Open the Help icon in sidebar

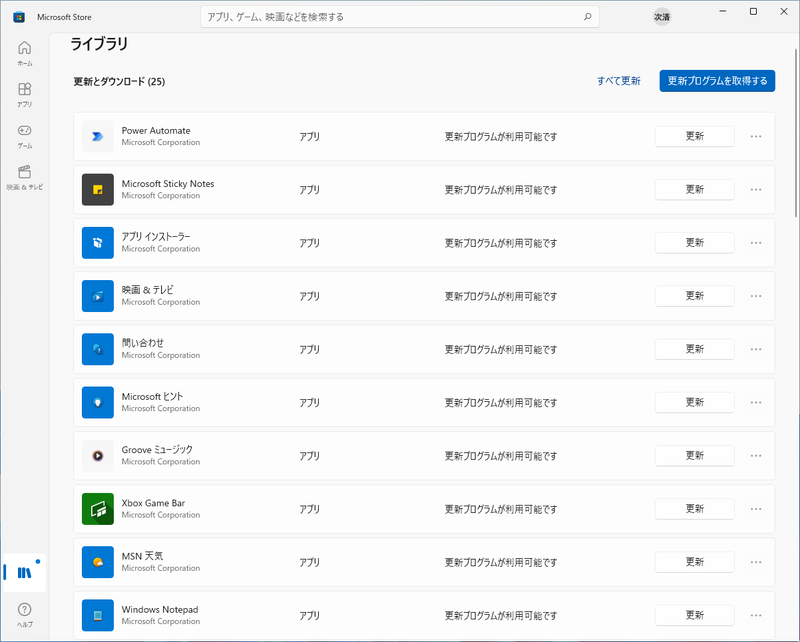24,614
